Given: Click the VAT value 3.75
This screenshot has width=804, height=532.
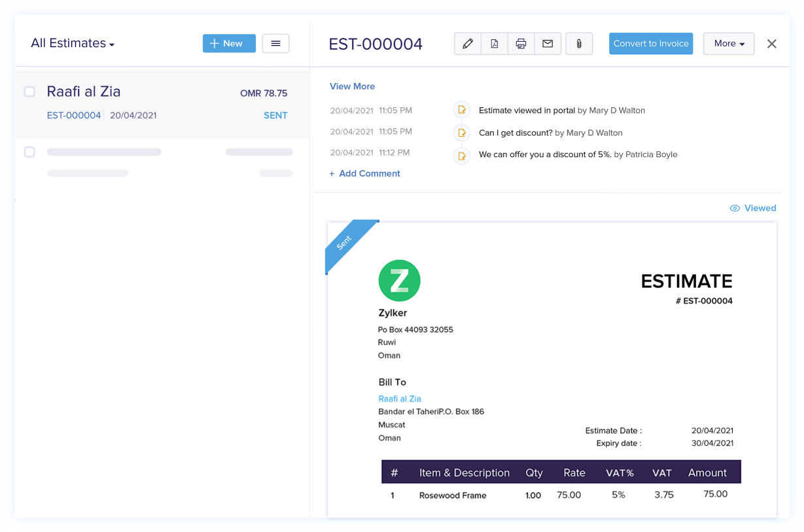Looking at the screenshot, I should tap(664, 495).
